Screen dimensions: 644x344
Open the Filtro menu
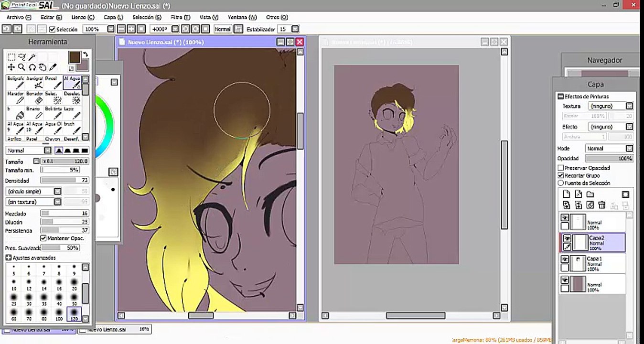(x=180, y=17)
